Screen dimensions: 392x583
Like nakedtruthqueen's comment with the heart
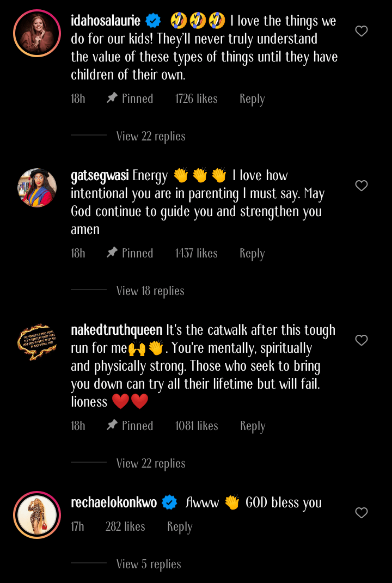(x=361, y=340)
